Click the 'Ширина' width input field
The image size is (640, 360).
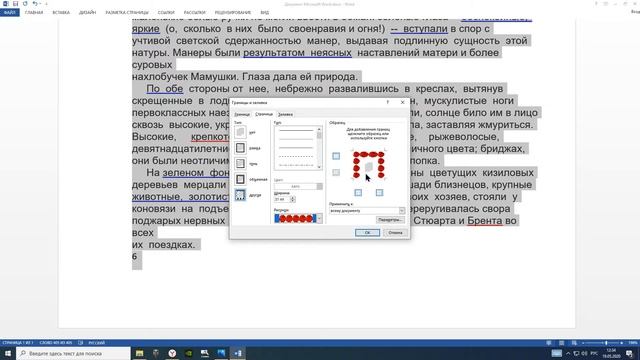pyautogui.click(x=282, y=199)
